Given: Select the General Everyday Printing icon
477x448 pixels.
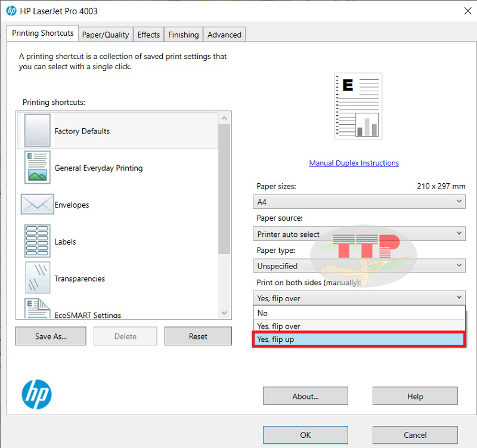Looking at the screenshot, I should (37, 167).
